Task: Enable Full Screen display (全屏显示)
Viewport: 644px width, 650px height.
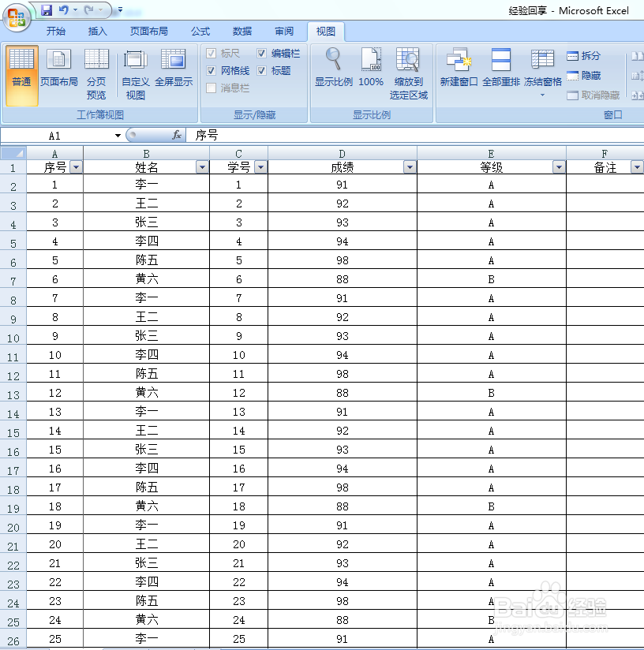Action: click(x=174, y=69)
